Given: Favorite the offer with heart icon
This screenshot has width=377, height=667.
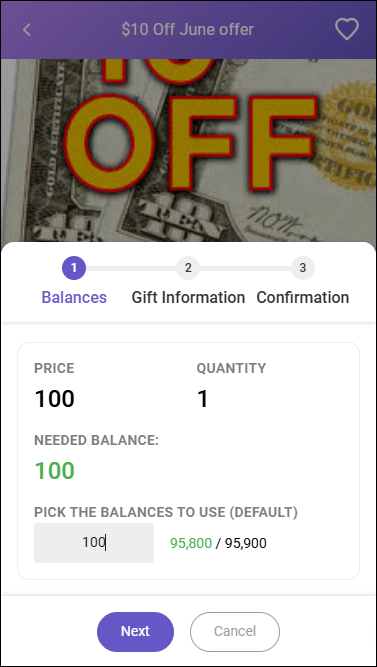Looking at the screenshot, I should click(x=347, y=29).
